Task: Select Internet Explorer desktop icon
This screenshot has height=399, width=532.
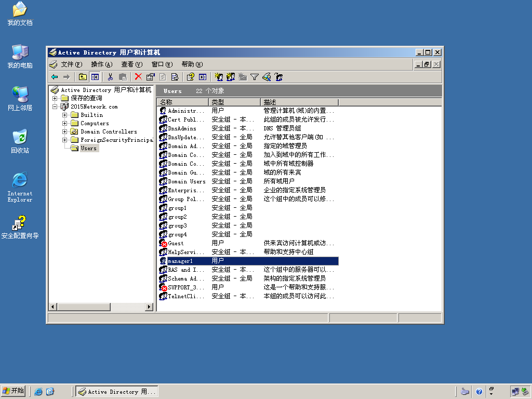Action: point(20,187)
